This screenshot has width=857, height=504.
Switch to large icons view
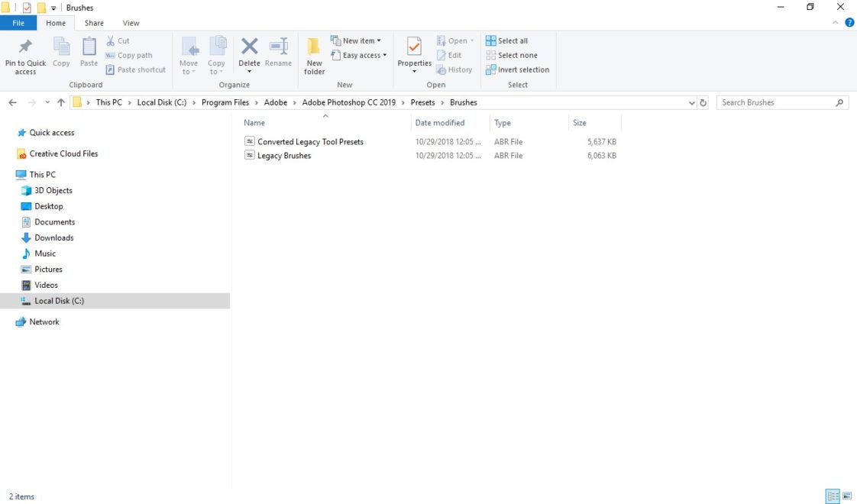pyautogui.click(x=849, y=496)
